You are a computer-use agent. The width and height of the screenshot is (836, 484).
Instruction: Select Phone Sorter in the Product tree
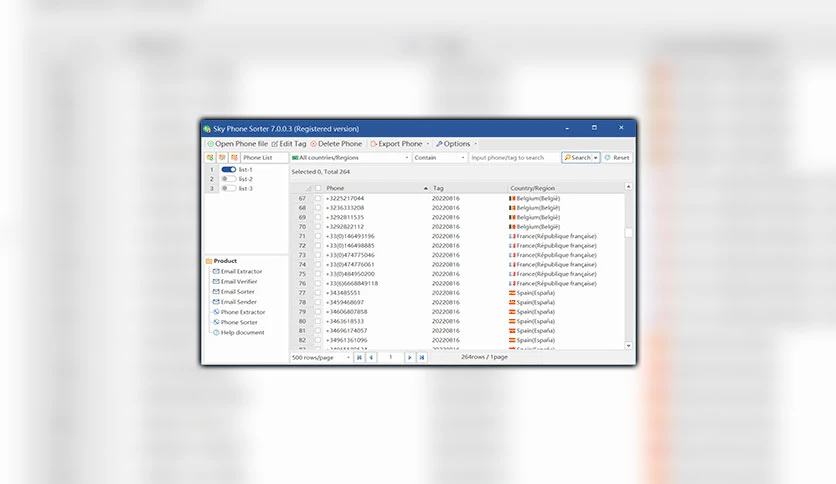click(x=235, y=322)
